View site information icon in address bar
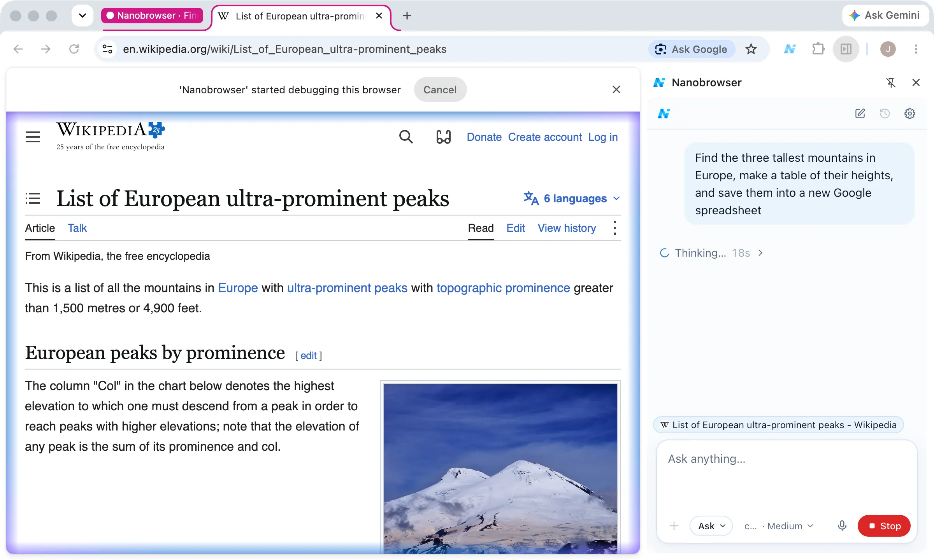Image resolution: width=934 pixels, height=560 pixels. pyautogui.click(x=107, y=49)
